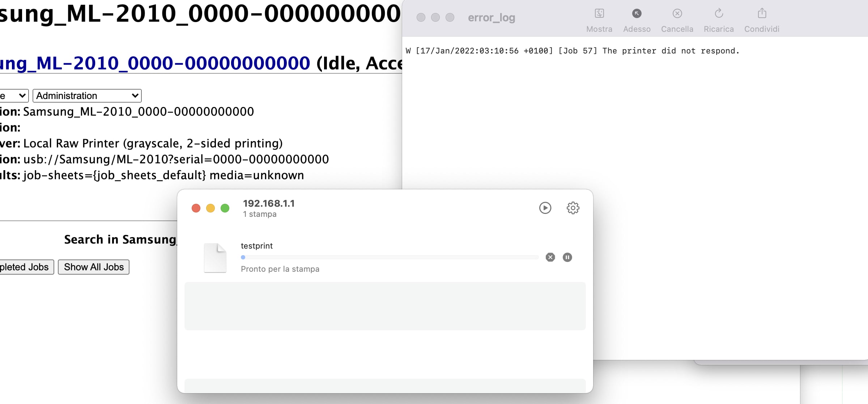The width and height of the screenshot is (868, 404).
Task: Click testprint progress bar
Action: coord(390,257)
